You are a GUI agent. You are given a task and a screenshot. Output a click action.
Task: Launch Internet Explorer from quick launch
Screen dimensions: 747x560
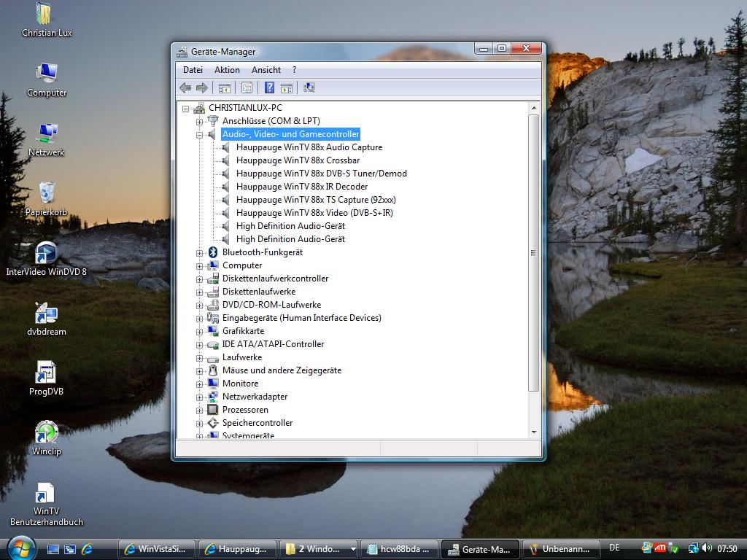(87, 549)
